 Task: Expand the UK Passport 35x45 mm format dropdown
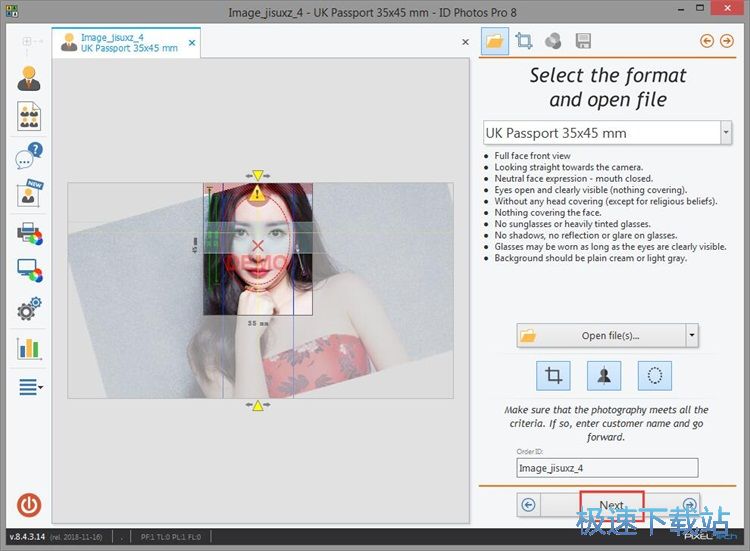[x=725, y=133]
